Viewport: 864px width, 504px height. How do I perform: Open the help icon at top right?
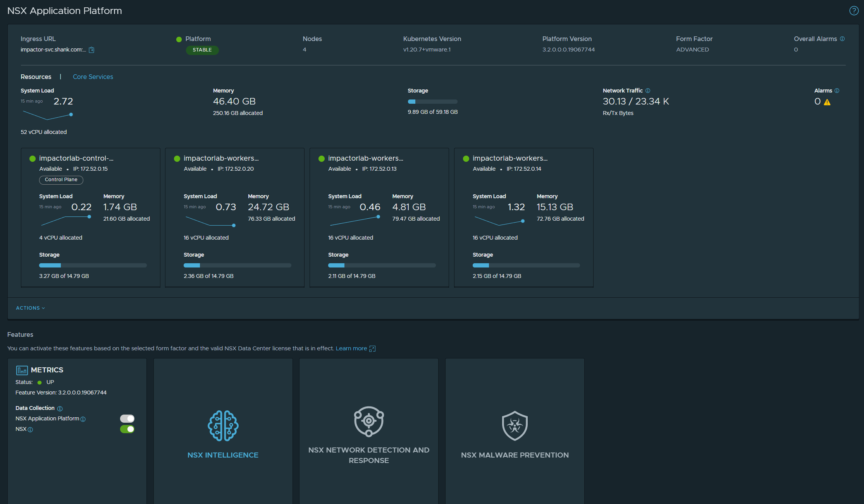(x=854, y=10)
